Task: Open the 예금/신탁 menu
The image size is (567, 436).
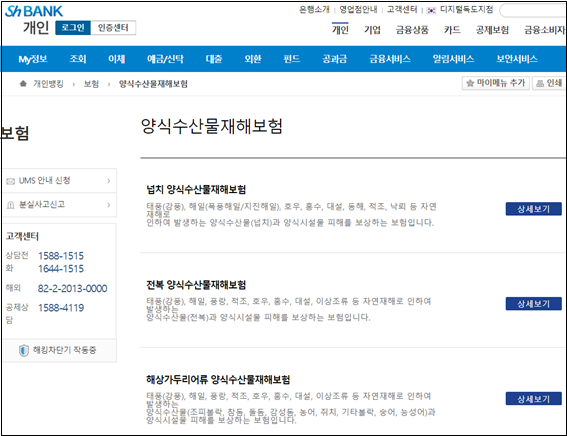Action: pyautogui.click(x=165, y=59)
